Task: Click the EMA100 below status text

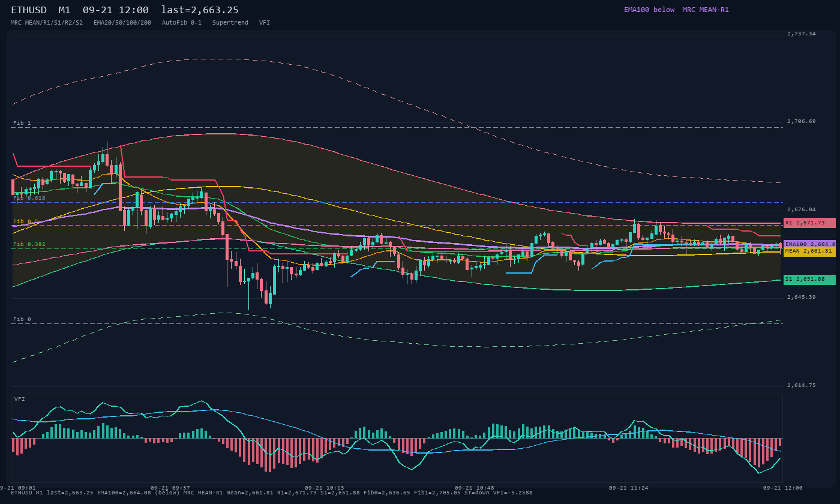Action: coord(649,10)
